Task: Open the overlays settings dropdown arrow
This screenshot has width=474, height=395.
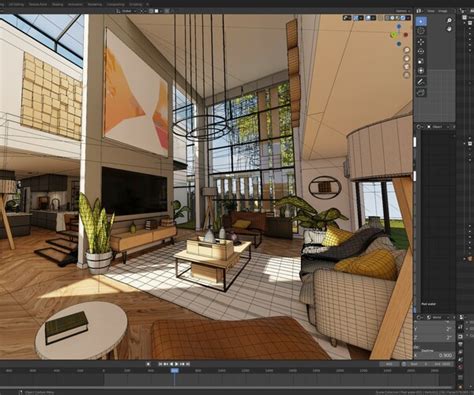Action: click(373, 18)
